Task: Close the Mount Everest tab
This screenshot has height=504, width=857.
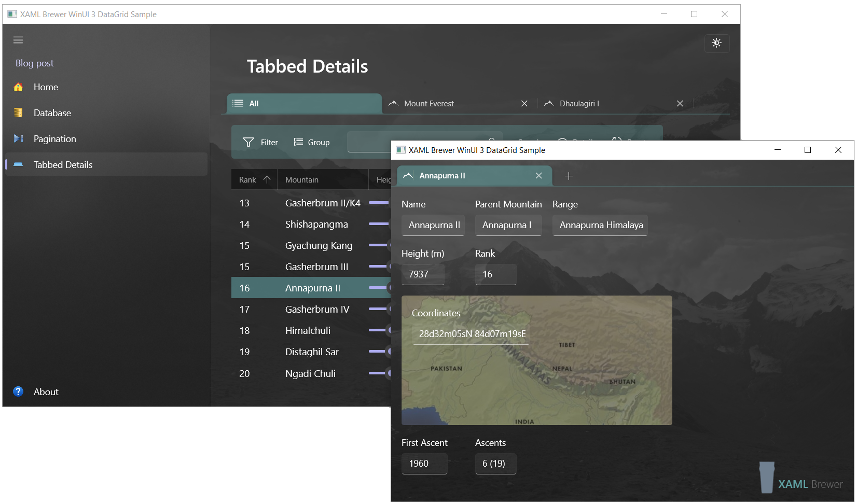Action: click(524, 103)
